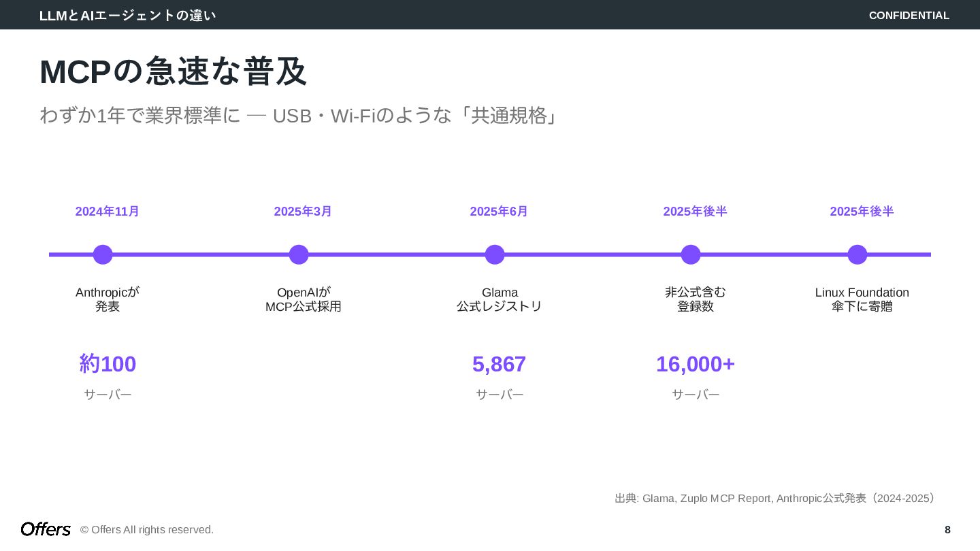Click the timeline dot above 非公式含む登録数
The height and width of the screenshot is (551, 980).
(691, 254)
